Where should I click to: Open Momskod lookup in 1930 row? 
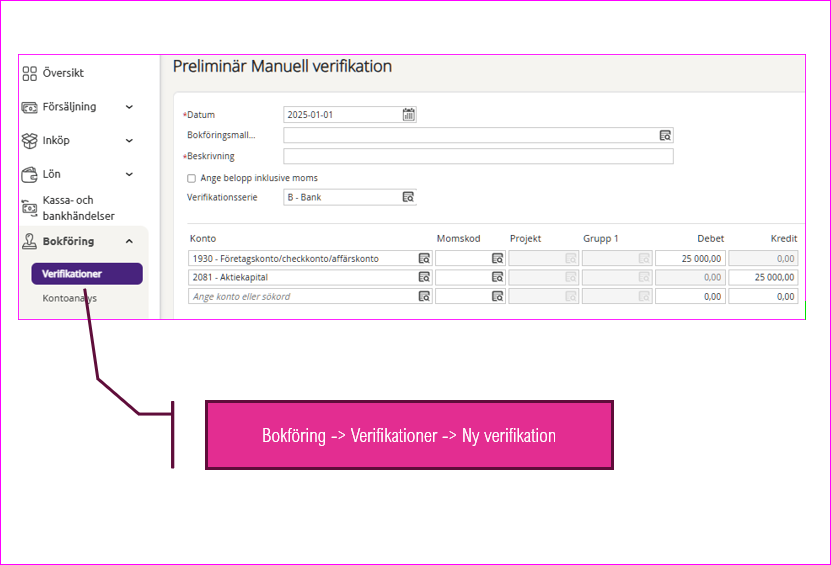(498, 259)
